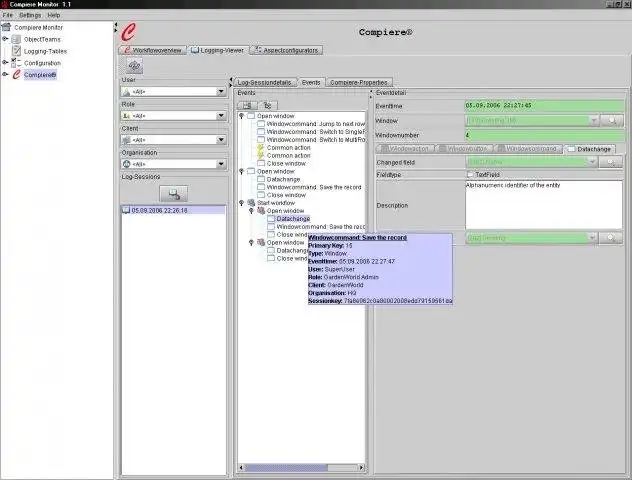Switch to the Windowaction tab
The width and height of the screenshot is (632, 480).
(405, 149)
